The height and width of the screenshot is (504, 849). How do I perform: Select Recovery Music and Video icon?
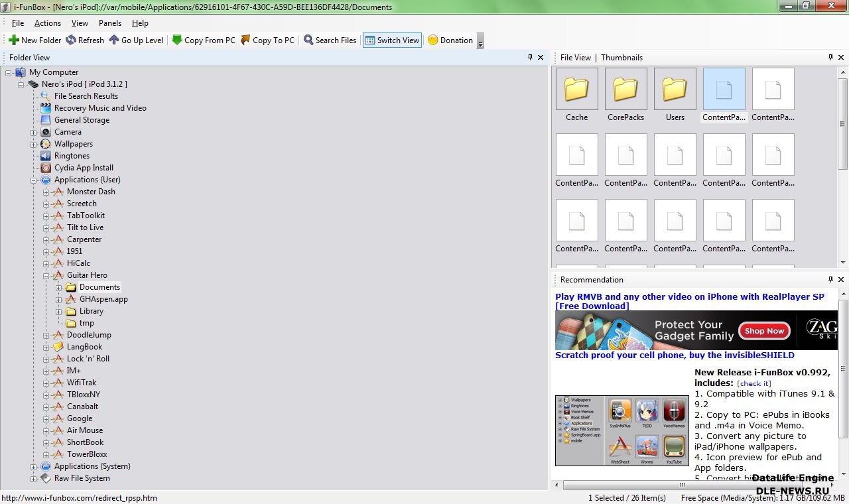coord(46,108)
